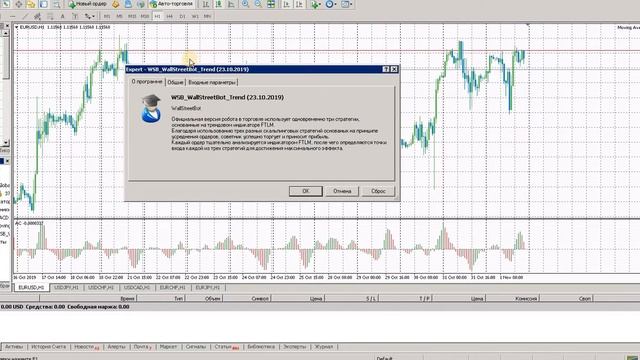Select the equidistant channel tool
The width and height of the screenshot is (640, 360).
click(38, 16)
